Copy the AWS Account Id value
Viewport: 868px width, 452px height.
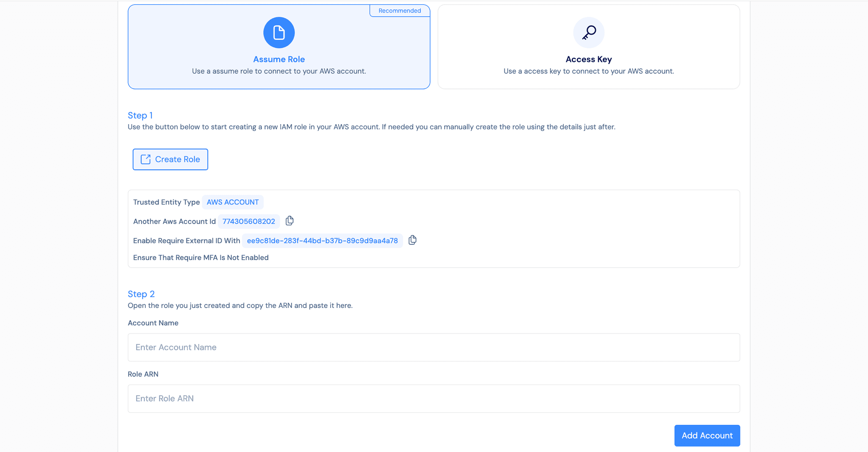289,221
